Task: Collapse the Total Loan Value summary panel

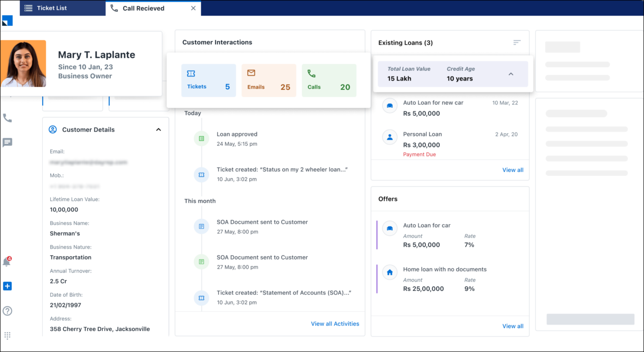Action: [511, 74]
